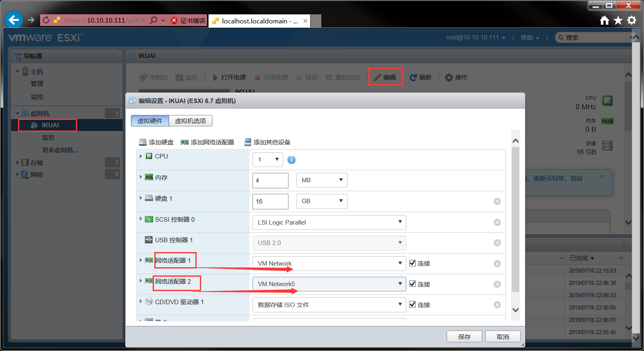Remove CD/DVD 驱动器 1 with delete icon
Image resolution: width=644 pixels, height=351 pixels.
(497, 305)
